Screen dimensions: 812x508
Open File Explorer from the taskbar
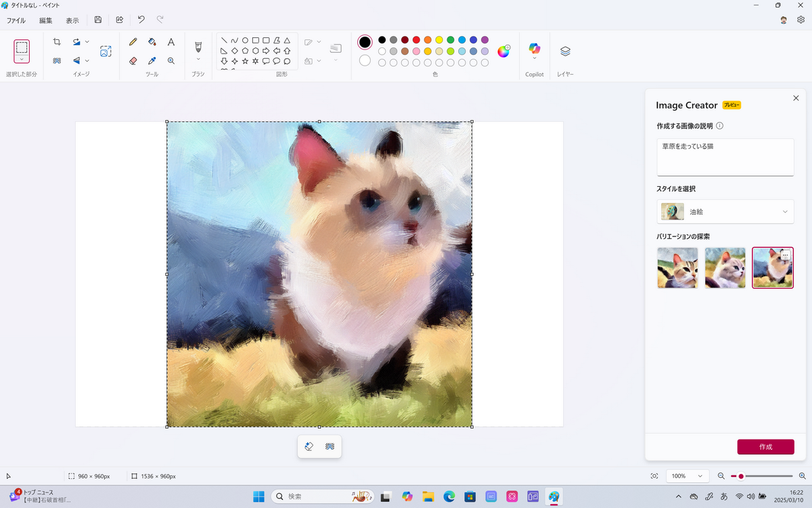point(428,496)
